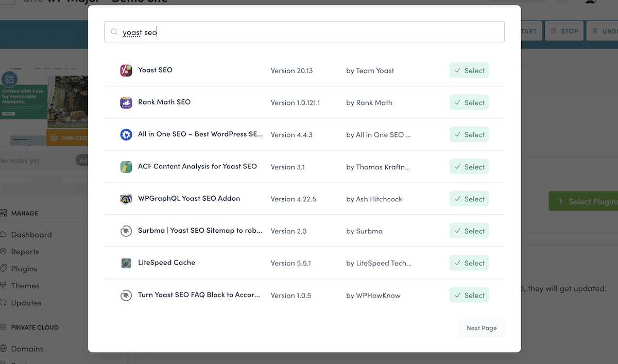Screen dimensions: 618x364
Task: Select WPGraphQL Yoast SEO Addon
Action: (x=469, y=199)
